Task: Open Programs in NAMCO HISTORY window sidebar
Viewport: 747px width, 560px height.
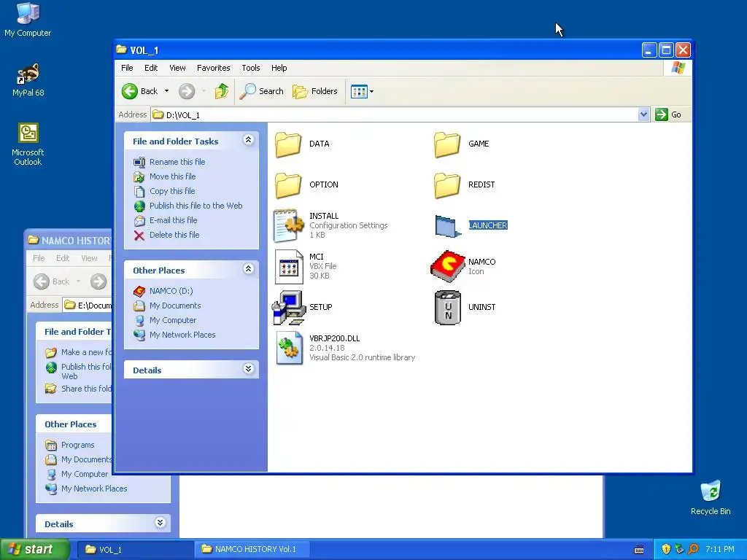Action: tap(77, 446)
